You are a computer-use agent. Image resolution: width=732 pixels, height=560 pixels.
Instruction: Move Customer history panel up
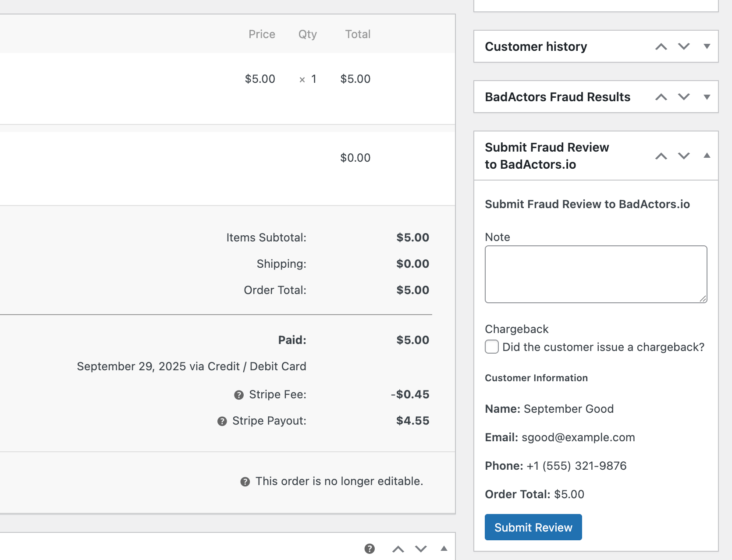(661, 46)
